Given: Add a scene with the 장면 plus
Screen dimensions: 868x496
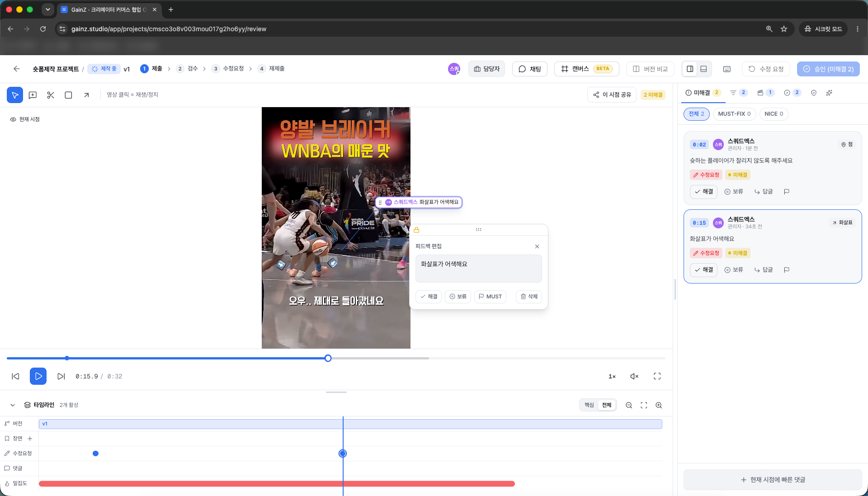Looking at the screenshot, I should pyautogui.click(x=30, y=439).
